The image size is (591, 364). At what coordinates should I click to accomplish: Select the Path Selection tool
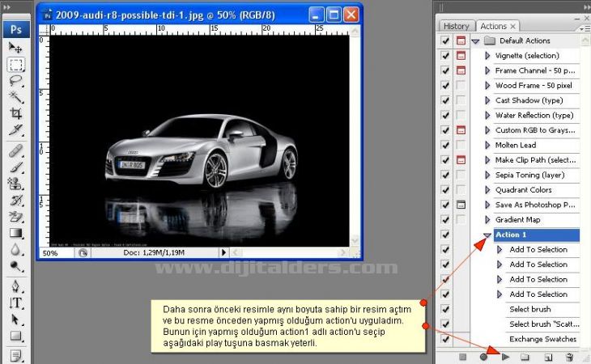[x=15, y=320]
